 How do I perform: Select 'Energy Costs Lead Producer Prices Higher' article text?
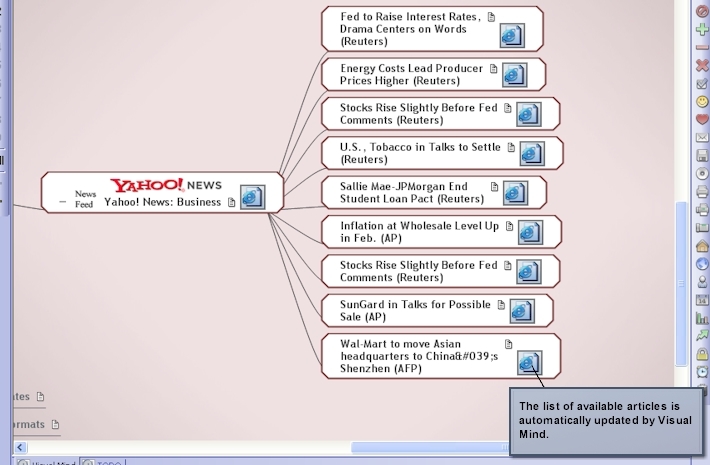pyautogui.click(x=411, y=74)
